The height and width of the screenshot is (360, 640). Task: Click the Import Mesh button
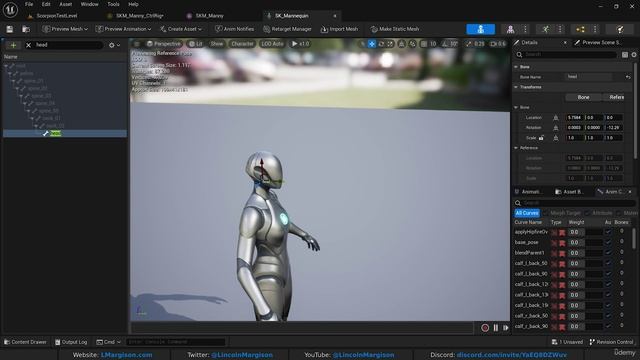(x=339, y=29)
